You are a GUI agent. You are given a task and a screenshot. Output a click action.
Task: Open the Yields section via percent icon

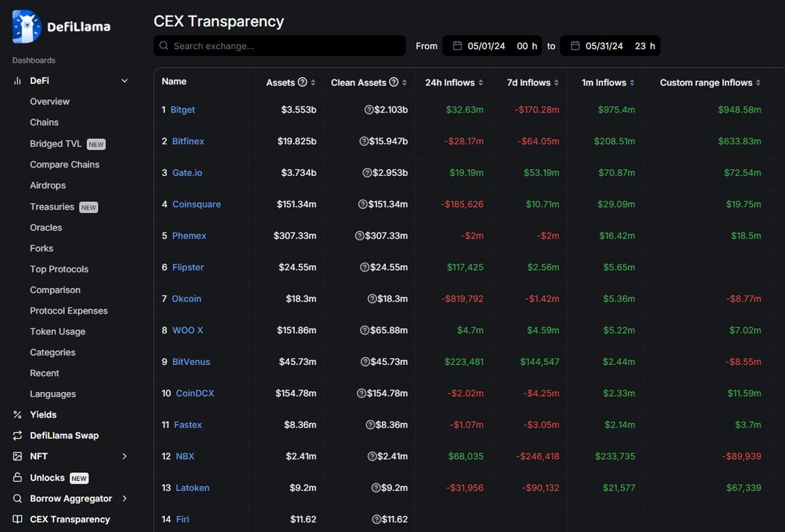18,415
